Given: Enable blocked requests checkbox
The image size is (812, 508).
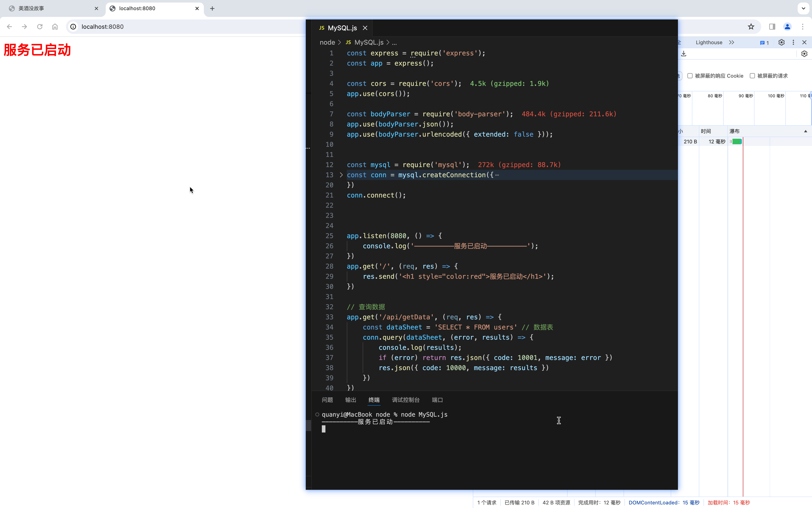Looking at the screenshot, I should point(753,76).
